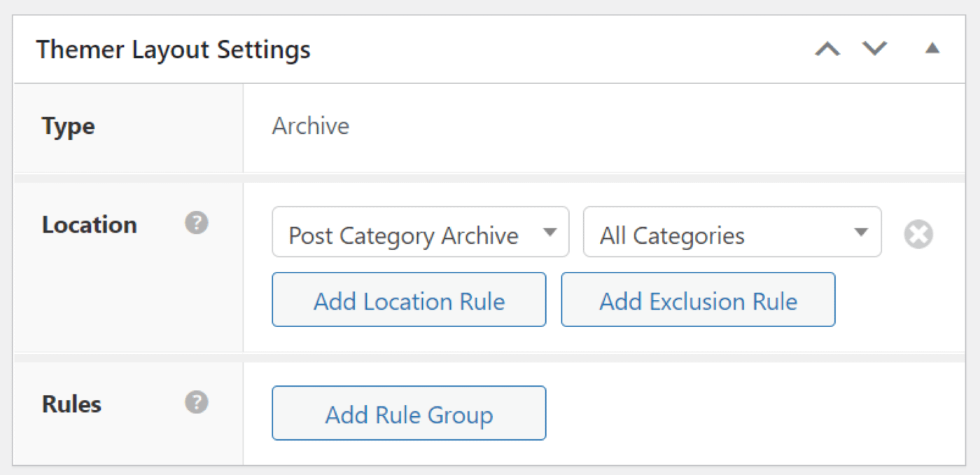Click the Location row label
Viewport: 980px width, 475px height.
90,224
